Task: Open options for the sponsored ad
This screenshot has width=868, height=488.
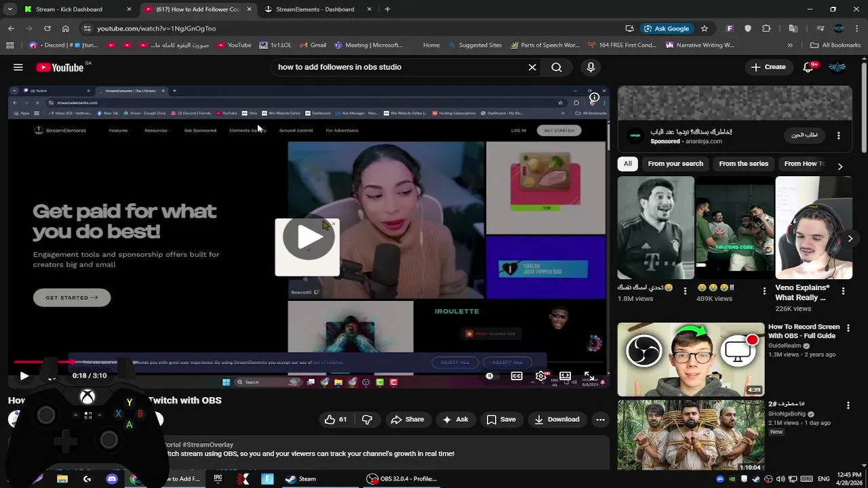Action: point(839,136)
